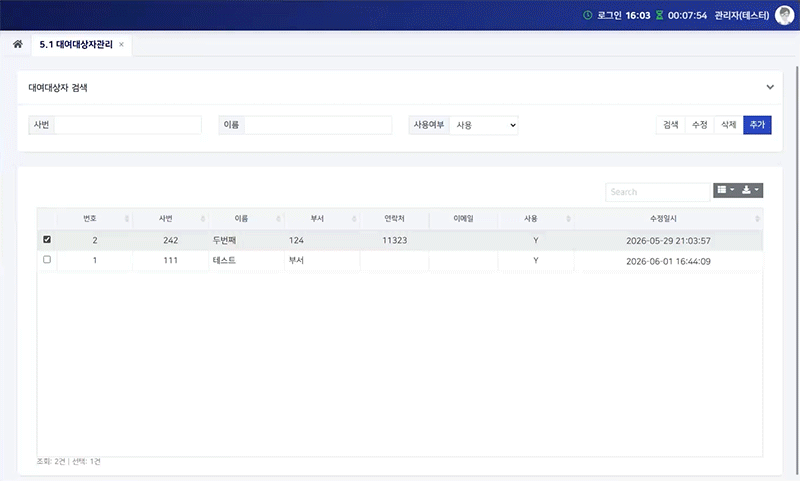The height and width of the screenshot is (481, 800).
Task: Sort by 번호 column sort arrows
Action: (x=127, y=219)
